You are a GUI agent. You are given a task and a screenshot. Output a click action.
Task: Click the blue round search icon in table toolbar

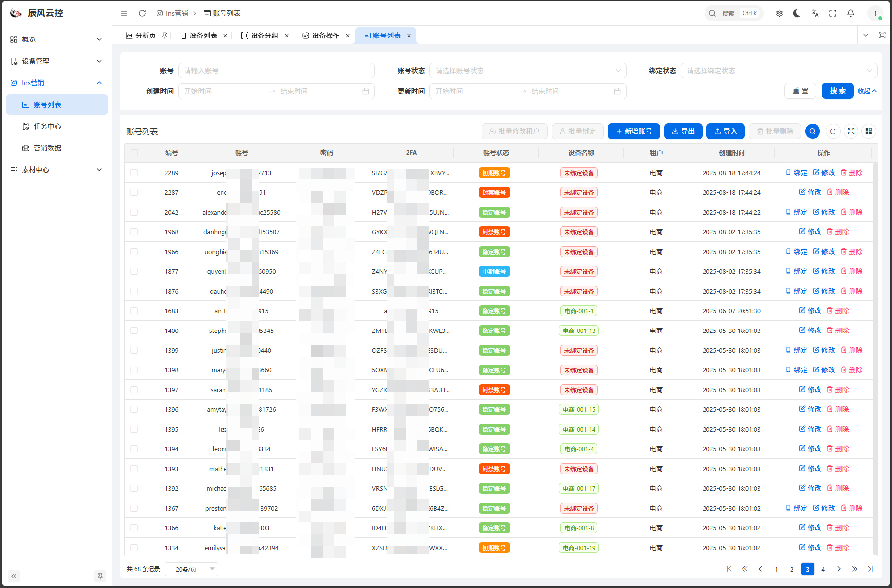tap(812, 131)
